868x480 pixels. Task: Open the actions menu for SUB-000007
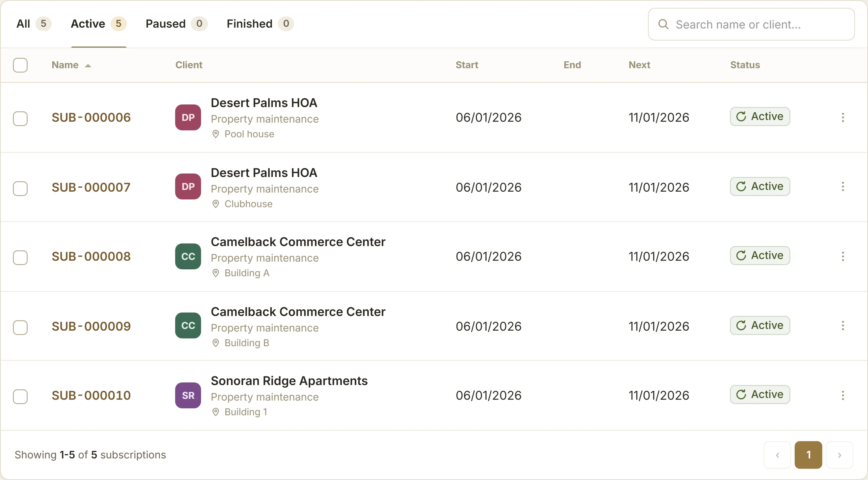(x=843, y=186)
